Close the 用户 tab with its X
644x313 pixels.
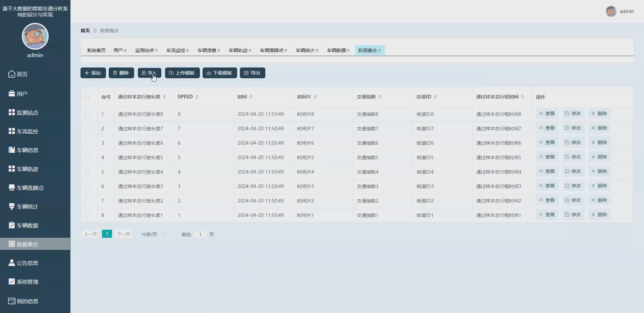[125, 50]
